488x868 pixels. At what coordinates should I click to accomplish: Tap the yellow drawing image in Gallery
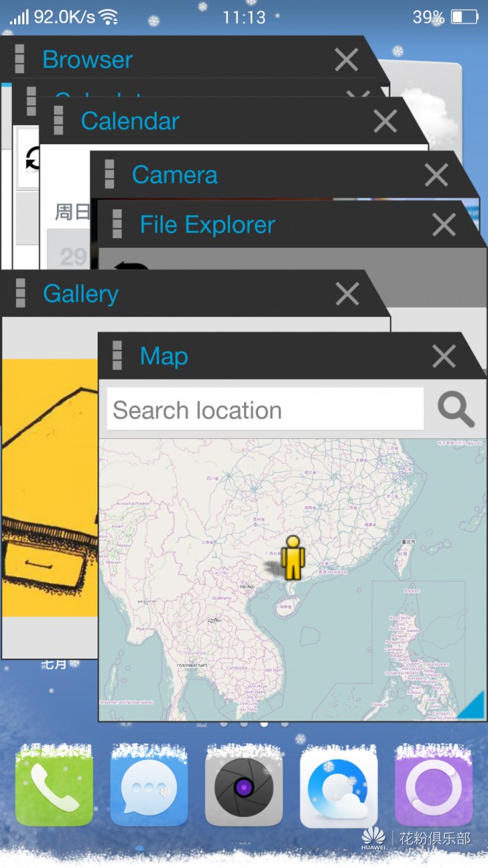coord(50,487)
